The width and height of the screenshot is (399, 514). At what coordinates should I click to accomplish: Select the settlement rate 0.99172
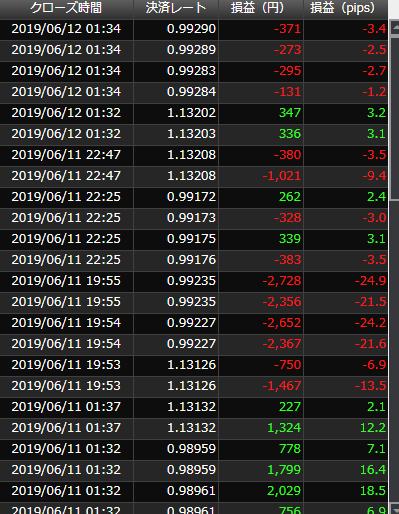[x=191, y=197]
